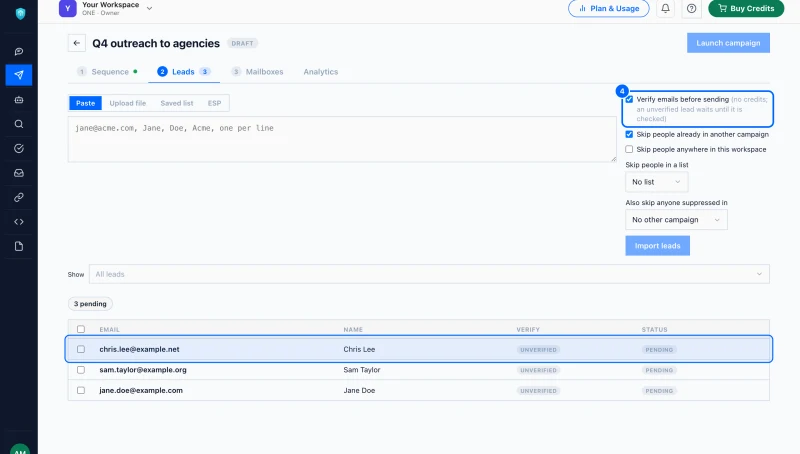Click the 3 pending filter chip
The height and width of the screenshot is (454, 800).
coord(90,304)
